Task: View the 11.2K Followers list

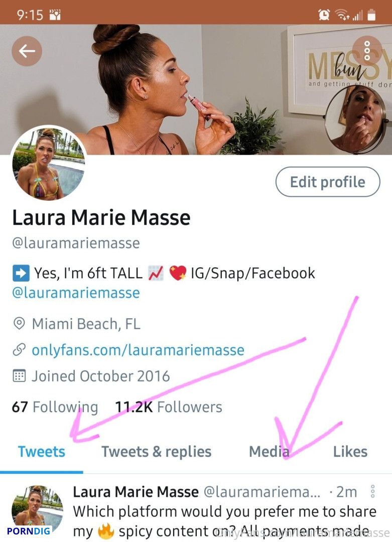Action: coord(169,407)
